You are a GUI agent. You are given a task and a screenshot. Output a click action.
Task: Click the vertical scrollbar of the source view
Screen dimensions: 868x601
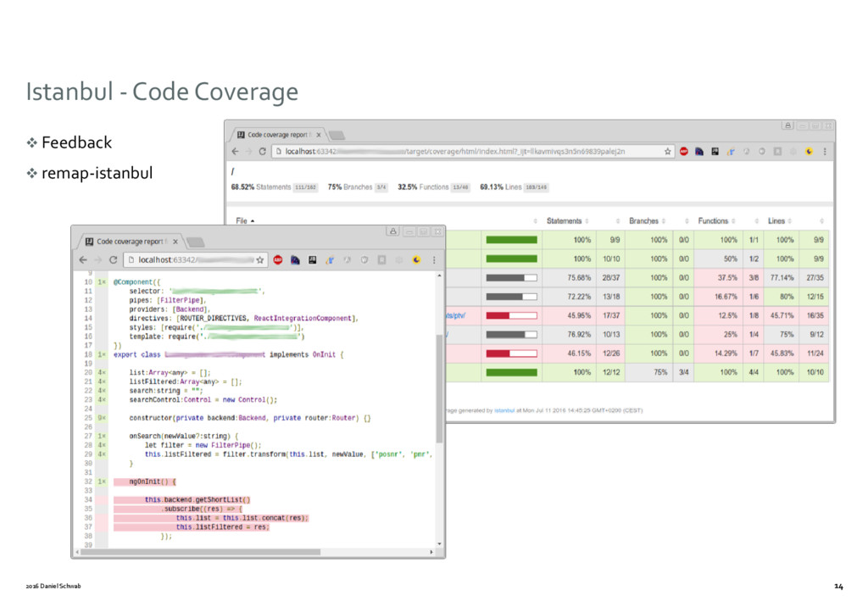tap(440, 388)
